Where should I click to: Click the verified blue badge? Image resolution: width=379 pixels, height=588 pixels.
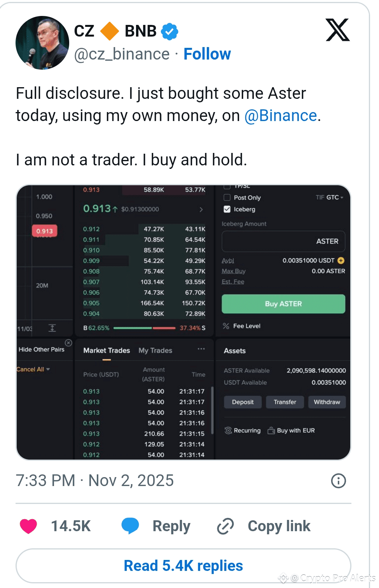coord(170,32)
